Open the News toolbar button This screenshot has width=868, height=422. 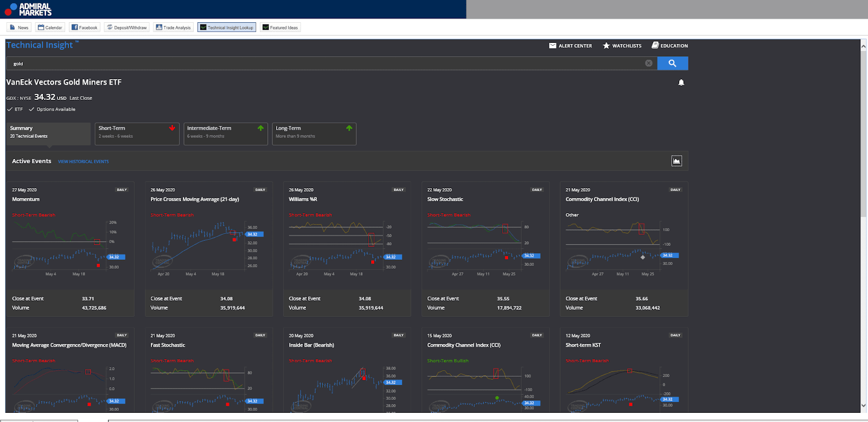point(19,28)
